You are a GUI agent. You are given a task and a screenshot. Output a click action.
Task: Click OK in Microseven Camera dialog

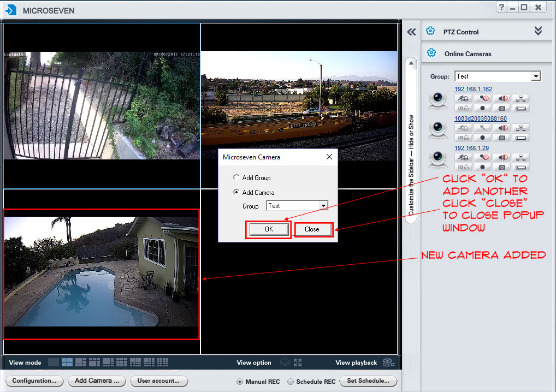tap(269, 229)
